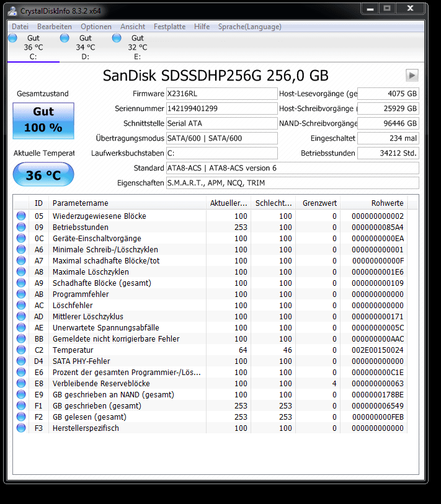The width and height of the screenshot is (441, 504).
Task: Select the Prozent der gesamten Programmier-/Lös row
Action: click(x=210, y=372)
